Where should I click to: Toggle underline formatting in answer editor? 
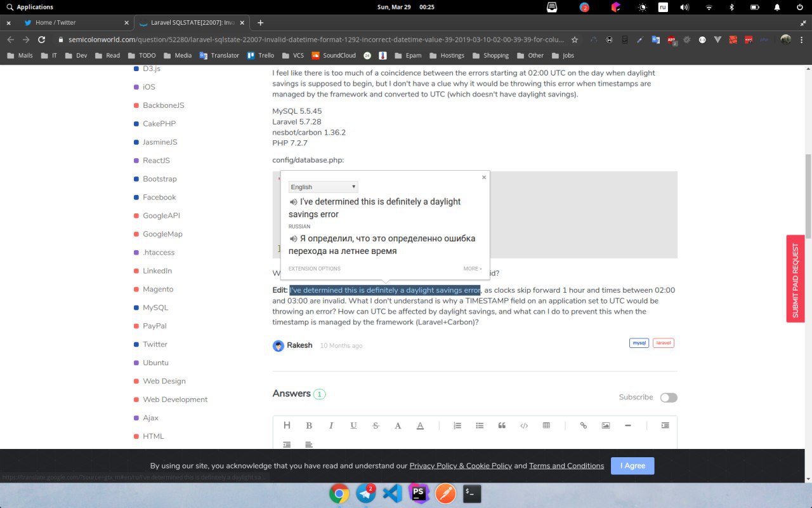tap(353, 425)
